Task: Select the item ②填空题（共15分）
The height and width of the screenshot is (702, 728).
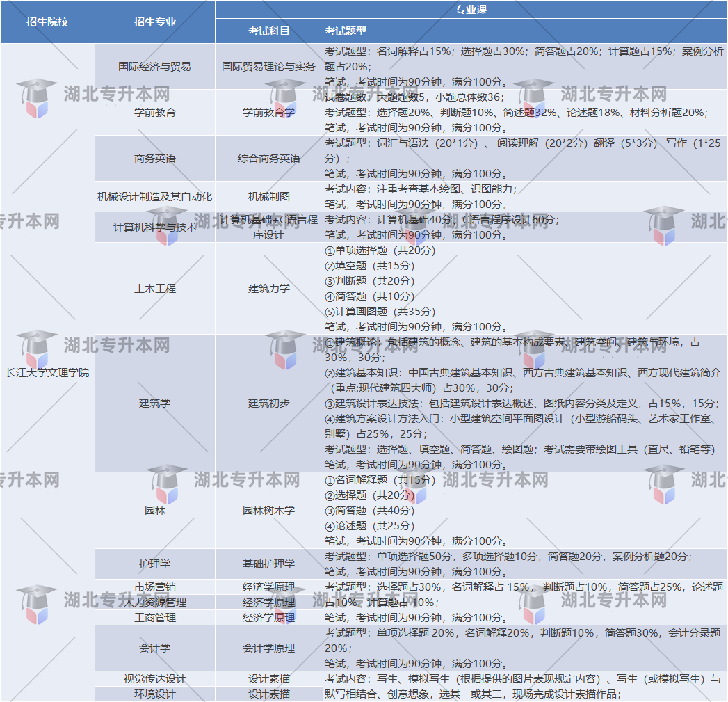Action: 370,266
